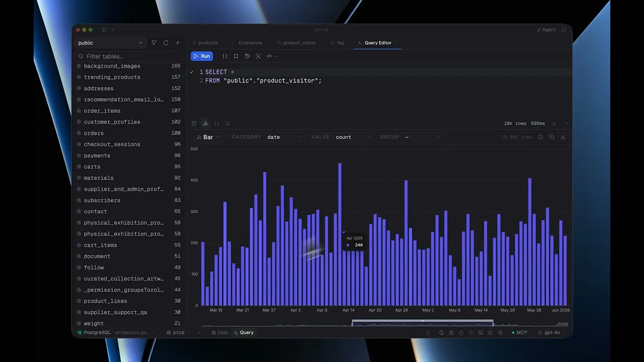
Task: Open the payments table
Action: (x=97, y=155)
